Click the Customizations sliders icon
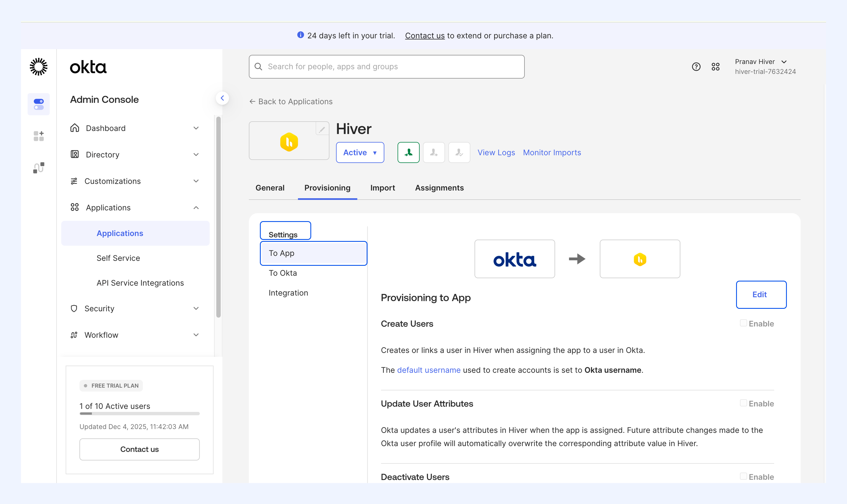The image size is (847, 504). tap(74, 181)
